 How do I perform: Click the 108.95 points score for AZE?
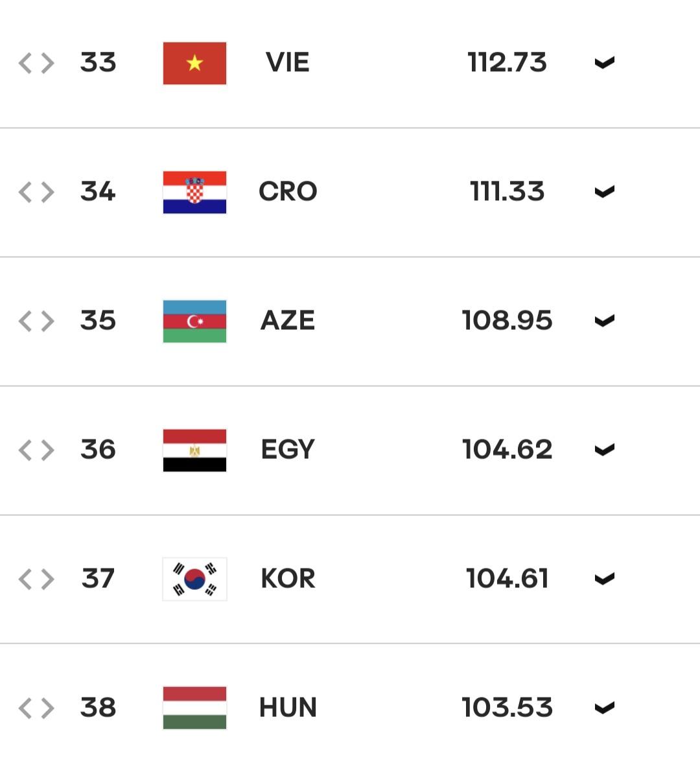coord(507,321)
